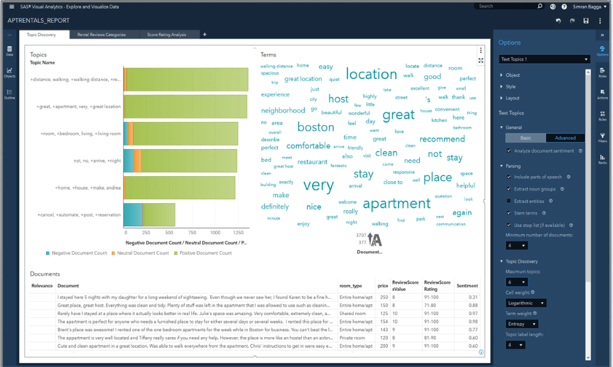Image resolution: width=613 pixels, height=367 pixels.
Task: Toggle Analyze document sentiment checkbox
Action: coord(509,150)
